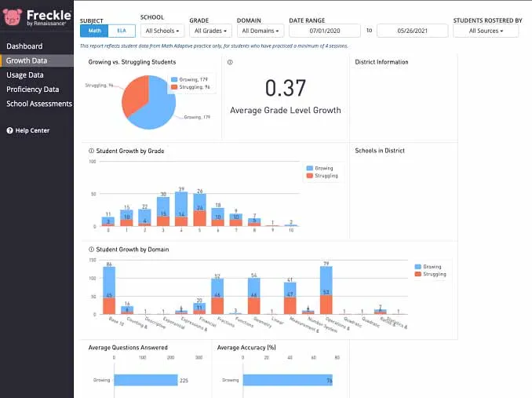Go to Dashboard in the sidebar

point(24,46)
